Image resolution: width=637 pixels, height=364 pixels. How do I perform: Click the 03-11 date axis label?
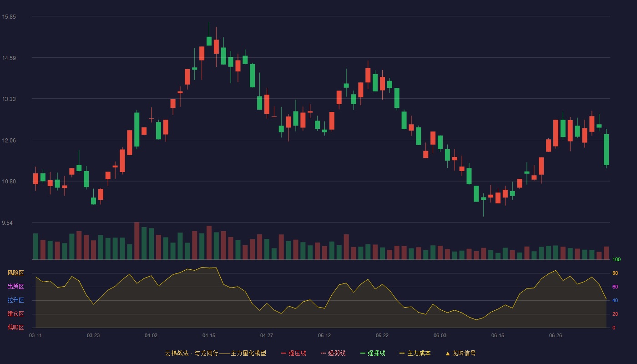(x=35, y=335)
